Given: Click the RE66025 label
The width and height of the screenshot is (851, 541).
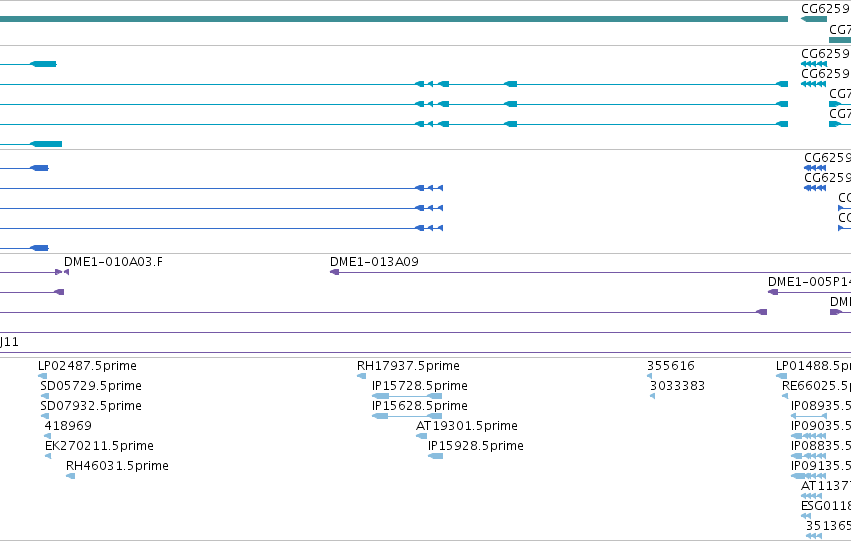Looking at the screenshot, I should [x=816, y=386].
